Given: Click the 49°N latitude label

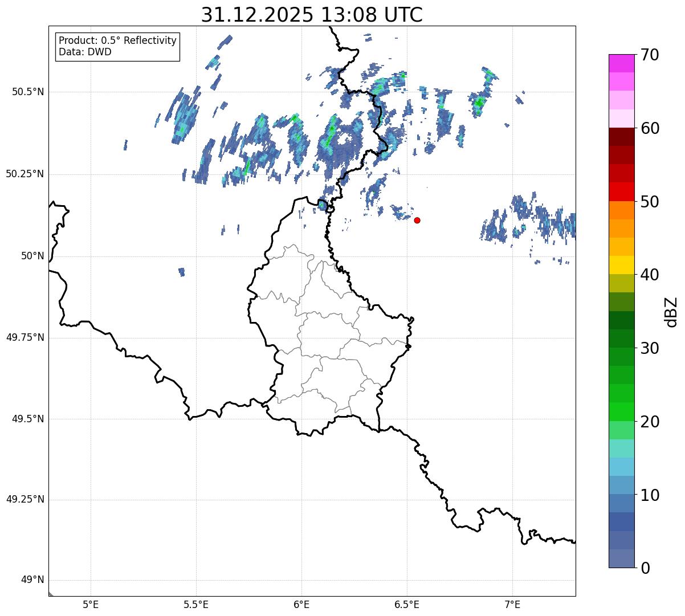Looking at the screenshot, I should click(32, 580).
